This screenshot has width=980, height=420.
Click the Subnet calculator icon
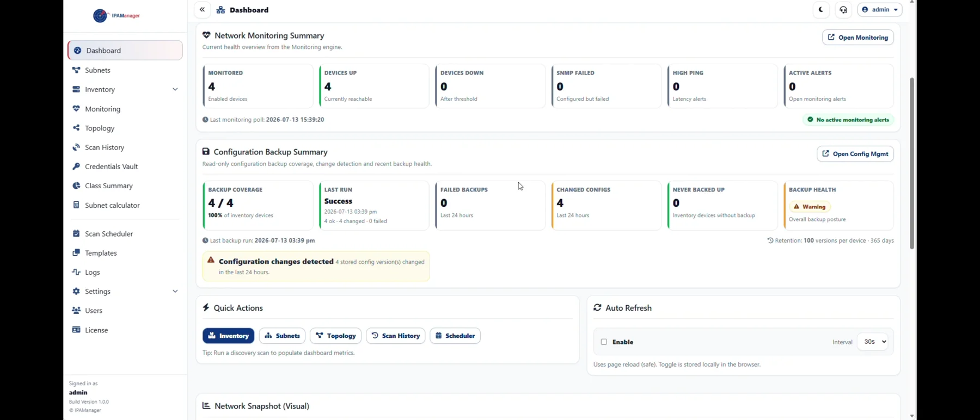click(76, 205)
